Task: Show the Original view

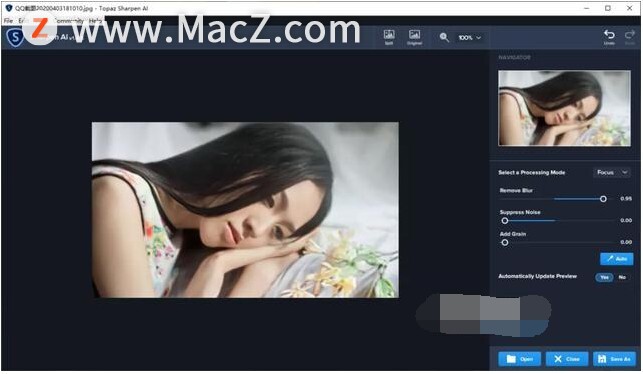Action: pos(414,37)
